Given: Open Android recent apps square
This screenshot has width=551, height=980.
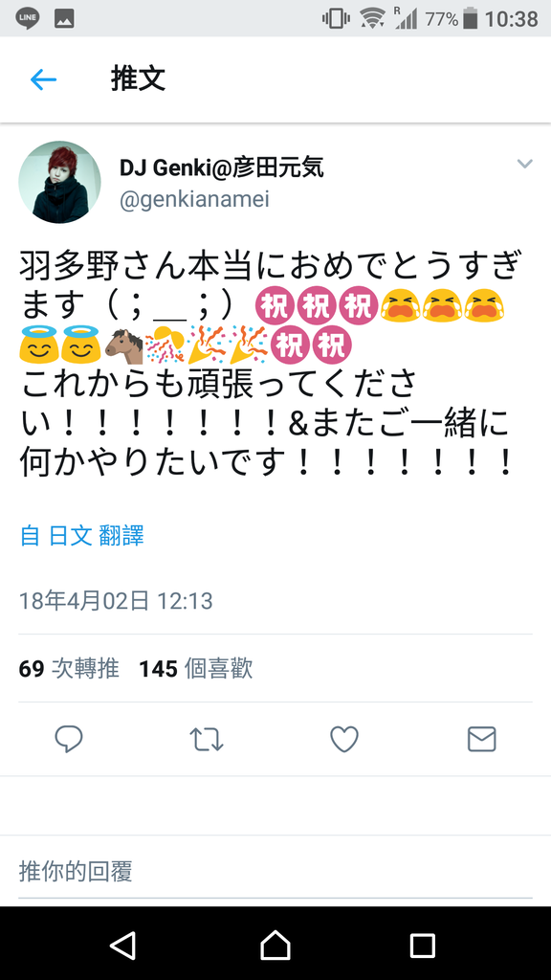Looking at the screenshot, I should pyautogui.click(x=422, y=945).
